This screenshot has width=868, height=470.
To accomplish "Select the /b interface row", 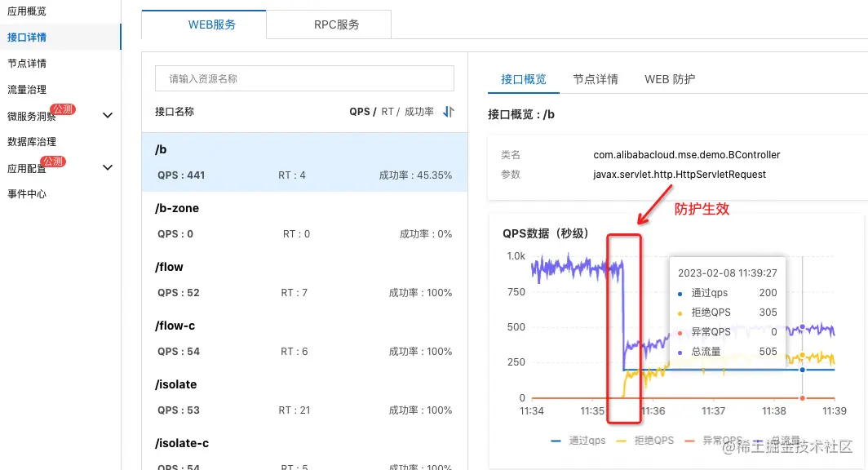I will point(304,162).
